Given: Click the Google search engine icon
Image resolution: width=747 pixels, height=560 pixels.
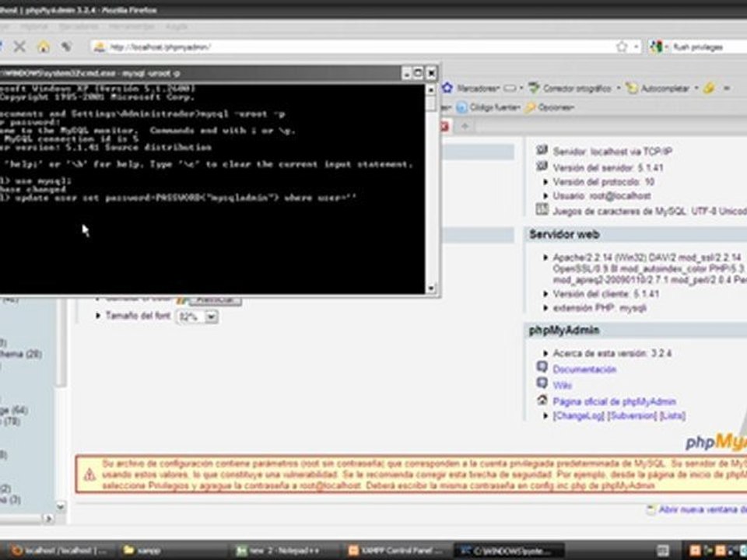Looking at the screenshot, I should tap(656, 47).
